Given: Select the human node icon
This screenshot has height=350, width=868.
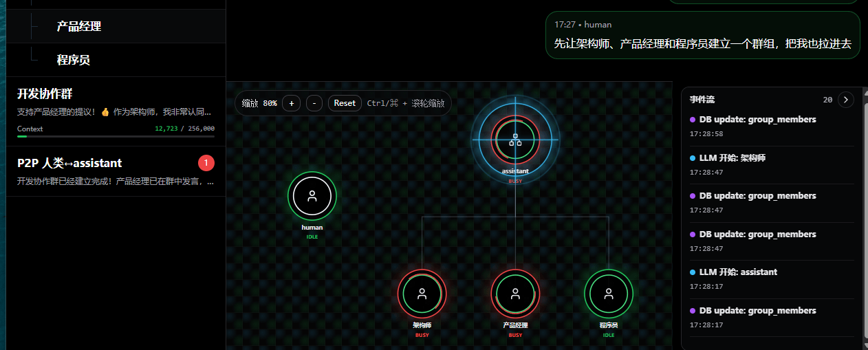Looking at the screenshot, I should 312,196.
